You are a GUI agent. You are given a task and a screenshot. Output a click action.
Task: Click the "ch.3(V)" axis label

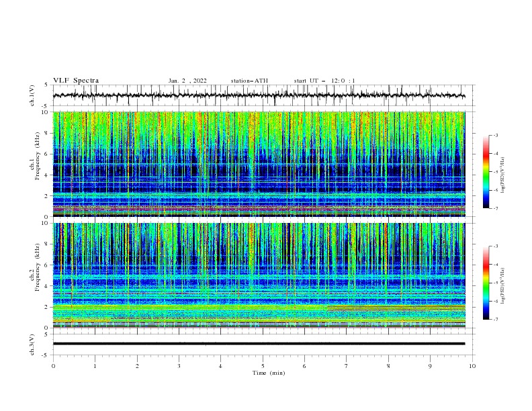[x=32, y=345]
